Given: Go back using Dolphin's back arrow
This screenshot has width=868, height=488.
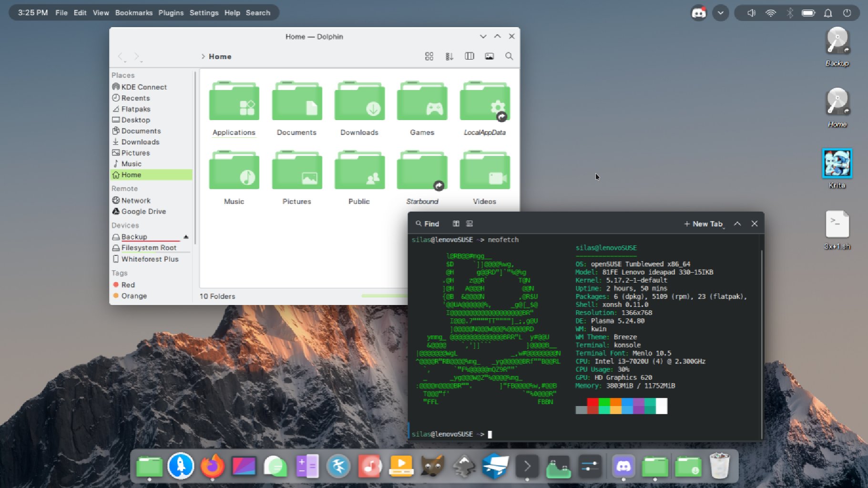Looking at the screenshot, I should pyautogui.click(x=121, y=57).
